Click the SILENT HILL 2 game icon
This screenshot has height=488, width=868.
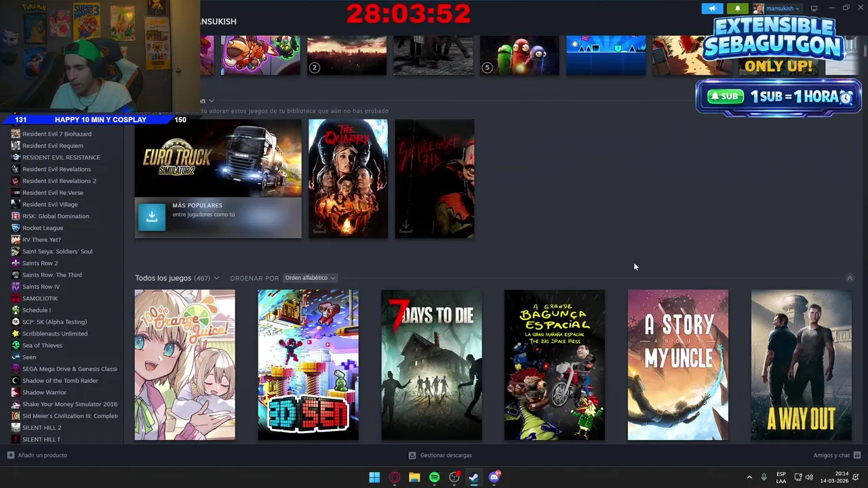(x=16, y=428)
